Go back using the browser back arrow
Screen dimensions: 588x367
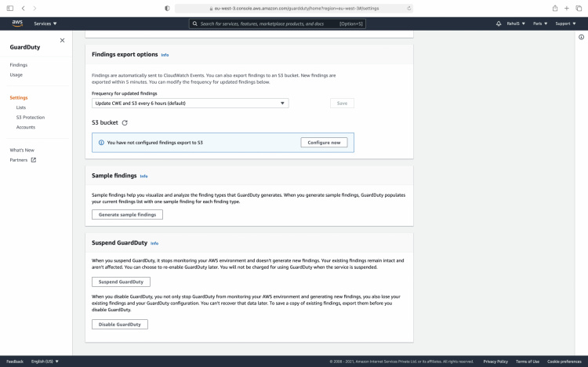click(34, 8)
